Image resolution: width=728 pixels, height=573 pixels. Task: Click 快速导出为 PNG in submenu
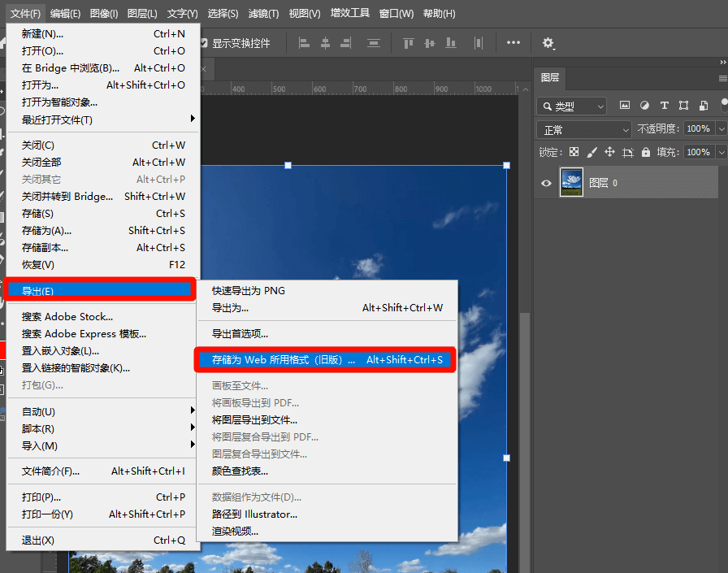click(x=249, y=291)
